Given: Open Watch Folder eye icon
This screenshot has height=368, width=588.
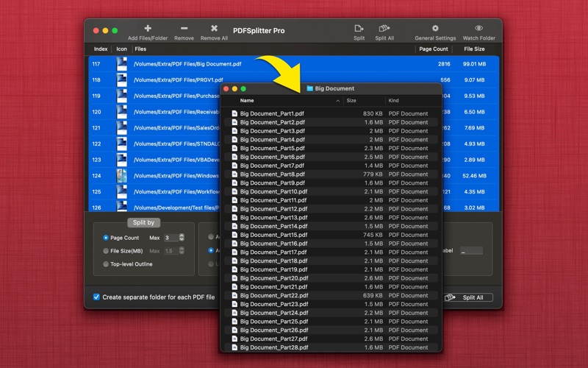Looking at the screenshot, I should click(478, 28).
